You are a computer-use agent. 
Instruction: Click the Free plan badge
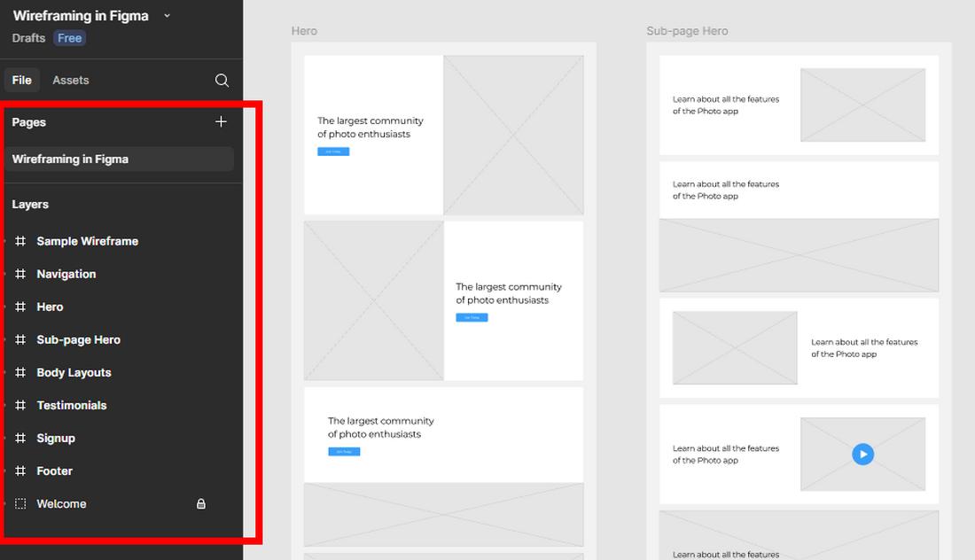click(70, 38)
